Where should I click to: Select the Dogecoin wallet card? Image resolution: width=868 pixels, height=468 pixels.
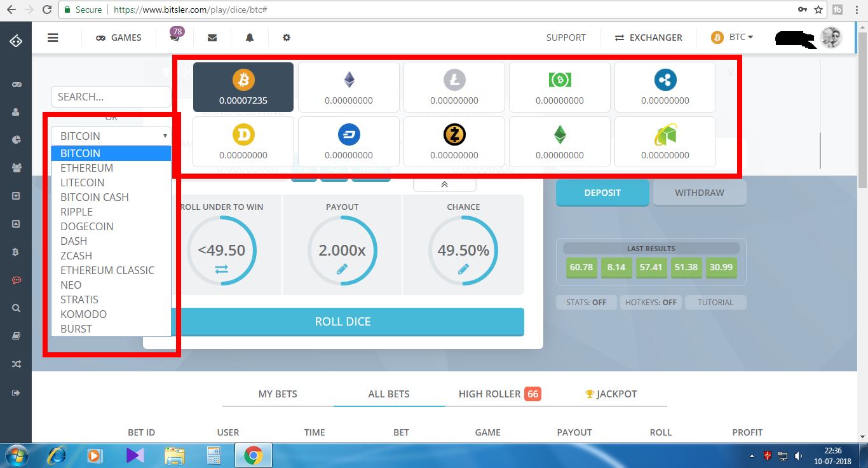click(x=243, y=142)
